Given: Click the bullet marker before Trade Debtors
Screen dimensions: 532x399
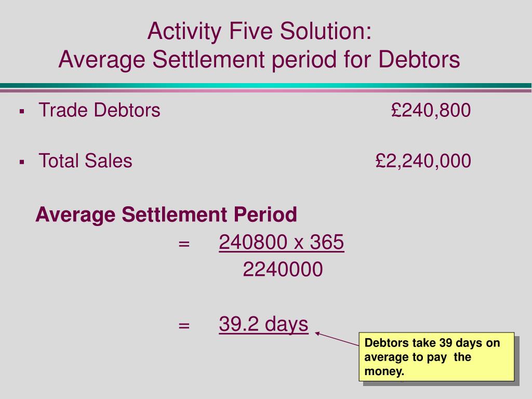Looking at the screenshot, I should (x=22, y=111).
